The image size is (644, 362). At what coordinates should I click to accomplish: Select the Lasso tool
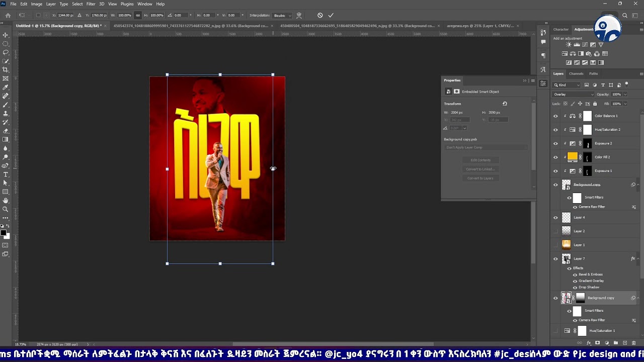point(6,52)
